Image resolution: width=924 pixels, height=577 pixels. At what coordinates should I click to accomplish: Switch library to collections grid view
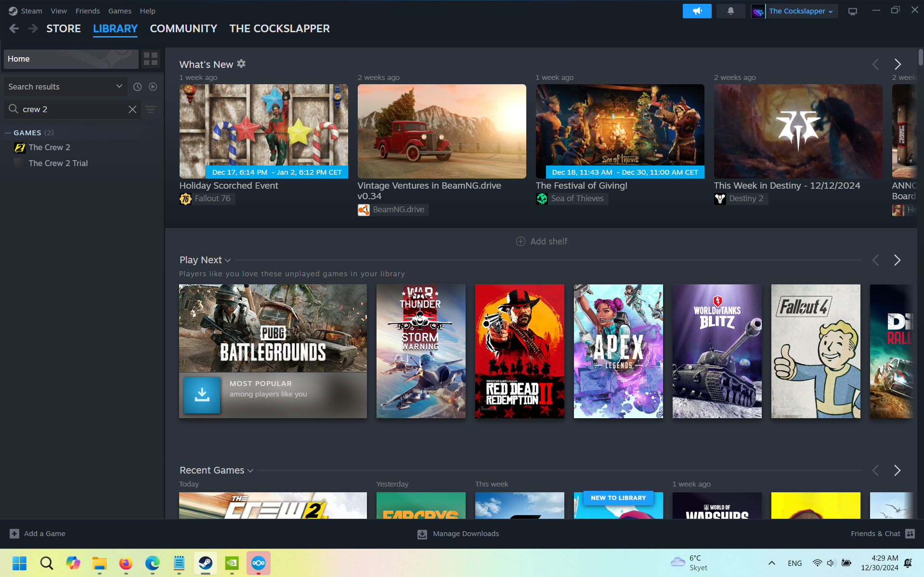point(151,59)
